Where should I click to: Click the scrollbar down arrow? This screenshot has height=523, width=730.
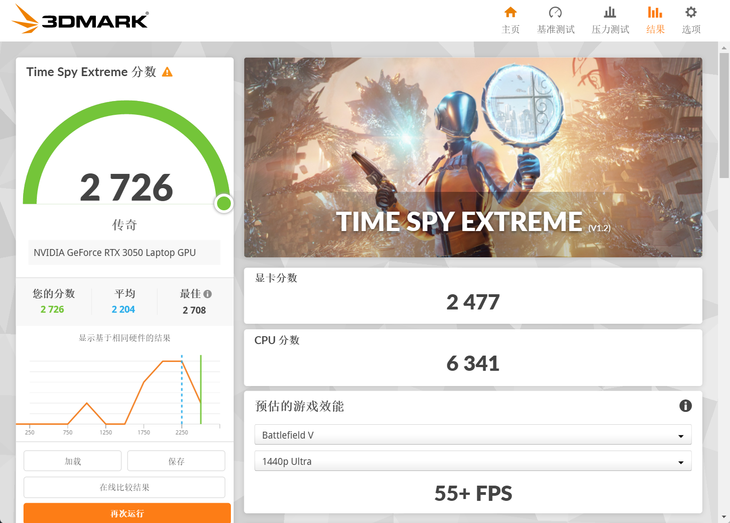coord(724,517)
